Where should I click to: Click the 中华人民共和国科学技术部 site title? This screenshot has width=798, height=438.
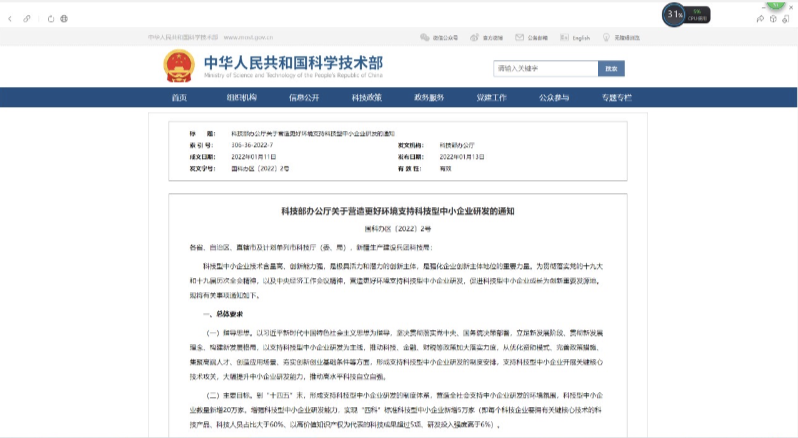(293, 63)
